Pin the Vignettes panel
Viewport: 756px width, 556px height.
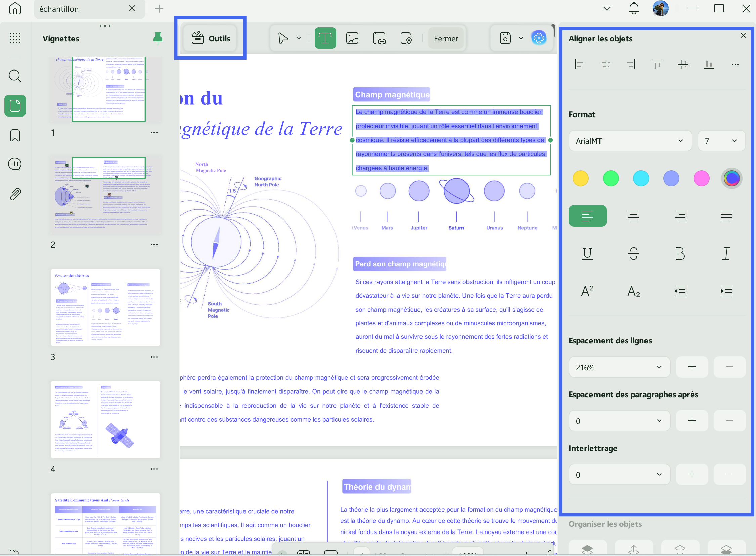[x=158, y=38]
